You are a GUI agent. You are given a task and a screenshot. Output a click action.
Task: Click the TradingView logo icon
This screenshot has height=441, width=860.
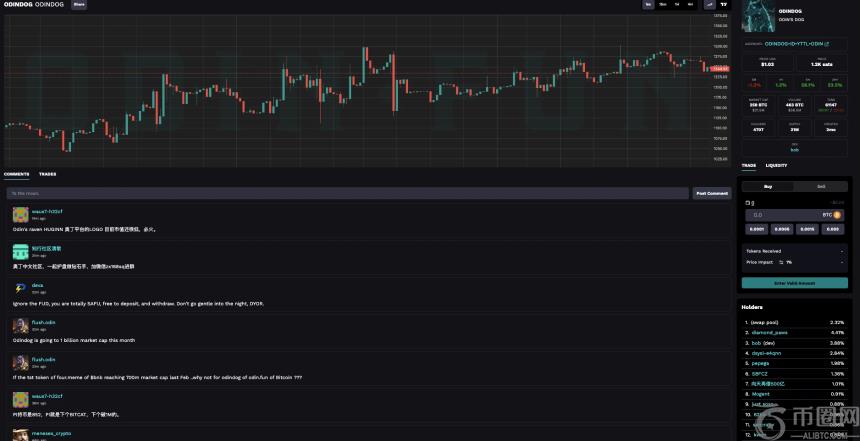[x=723, y=4]
